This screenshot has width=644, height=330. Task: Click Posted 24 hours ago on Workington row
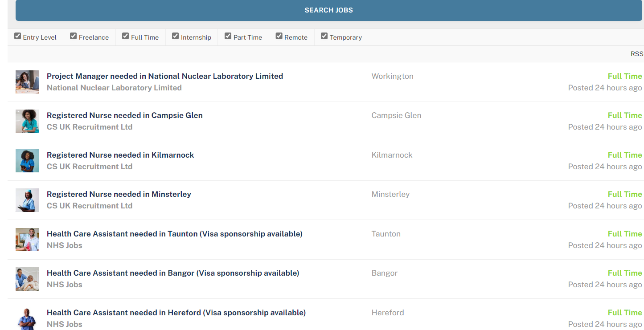click(x=605, y=88)
